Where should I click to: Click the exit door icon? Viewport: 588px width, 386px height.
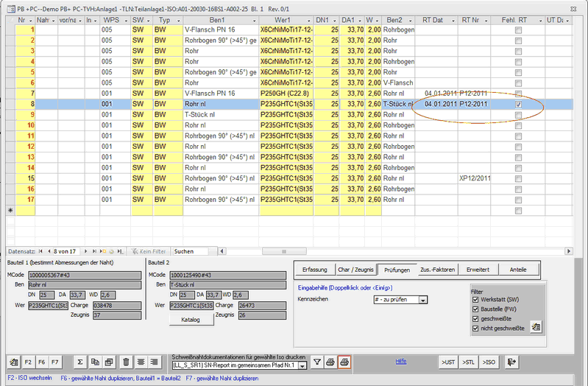(x=511, y=362)
